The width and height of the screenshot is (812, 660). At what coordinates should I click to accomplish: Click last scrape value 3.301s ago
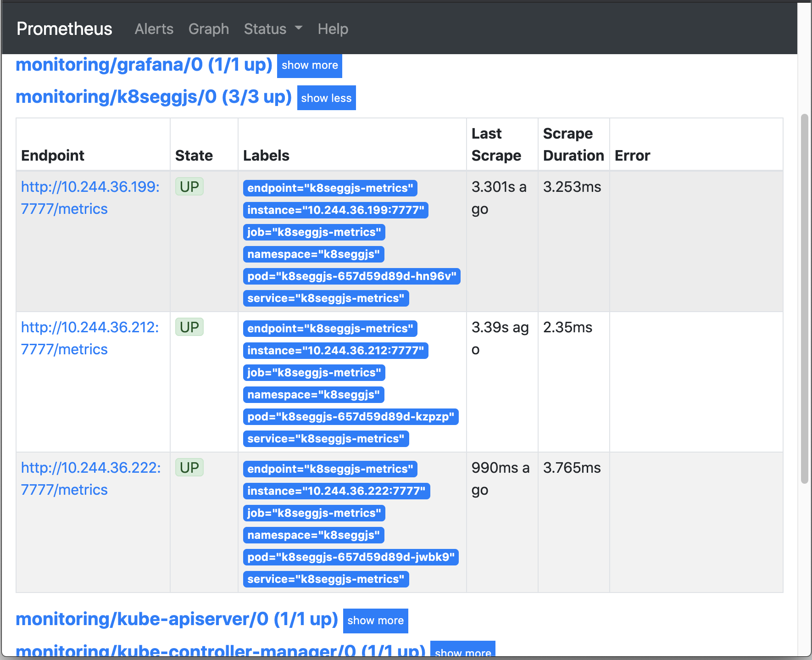(499, 198)
